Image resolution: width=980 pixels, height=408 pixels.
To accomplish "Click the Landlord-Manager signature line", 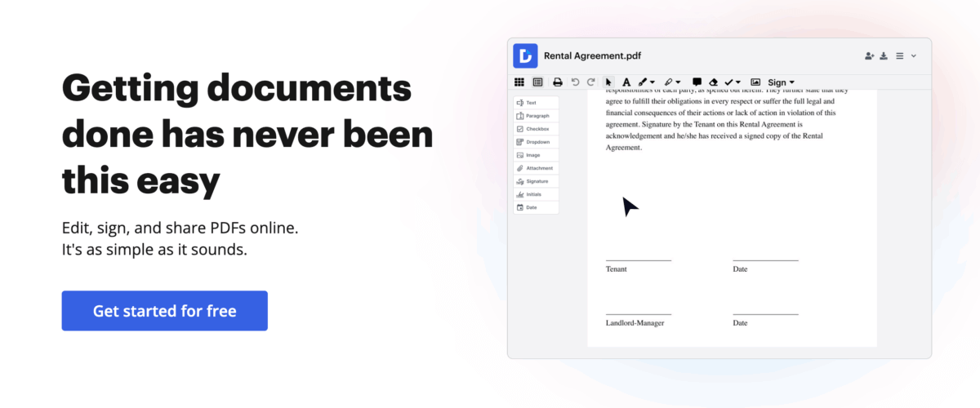I will (639, 314).
